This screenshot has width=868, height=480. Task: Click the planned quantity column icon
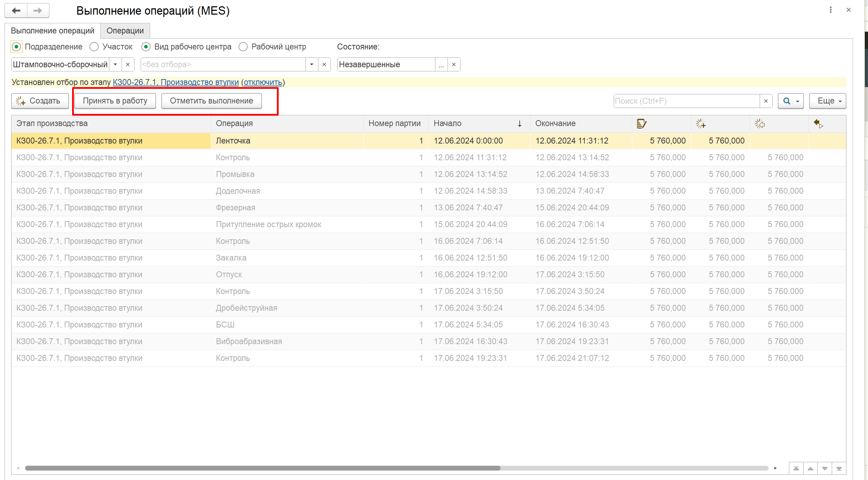pos(641,124)
